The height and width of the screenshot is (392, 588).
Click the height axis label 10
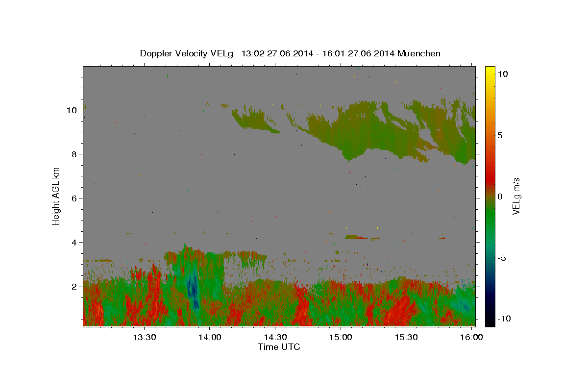(72, 110)
